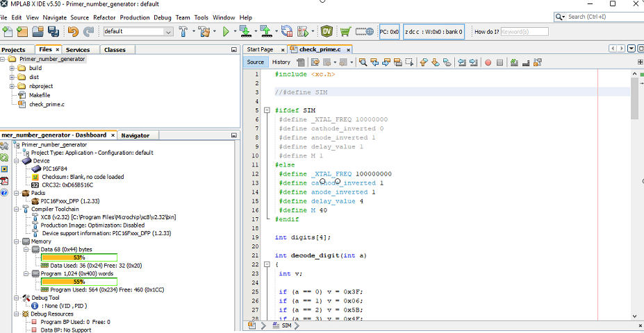Click the Build Project hammer icon
The height and width of the screenshot is (333, 644).
pyautogui.click(x=183, y=31)
